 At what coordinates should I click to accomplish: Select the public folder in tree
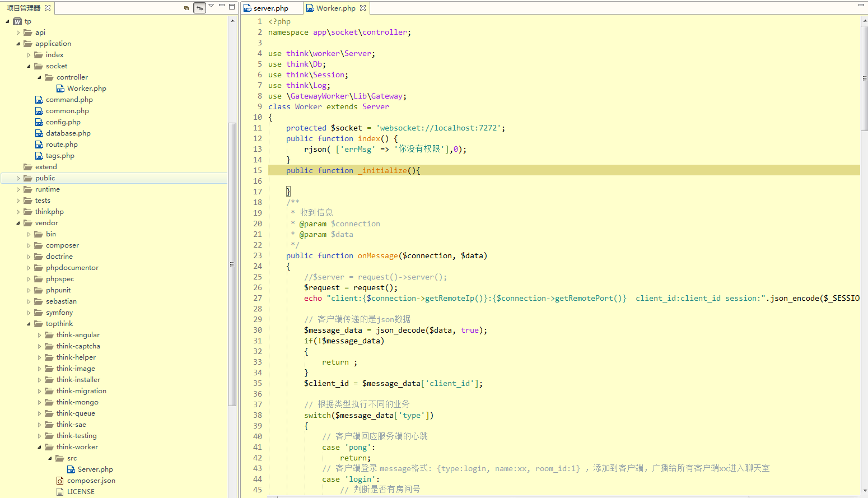tap(45, 178)
